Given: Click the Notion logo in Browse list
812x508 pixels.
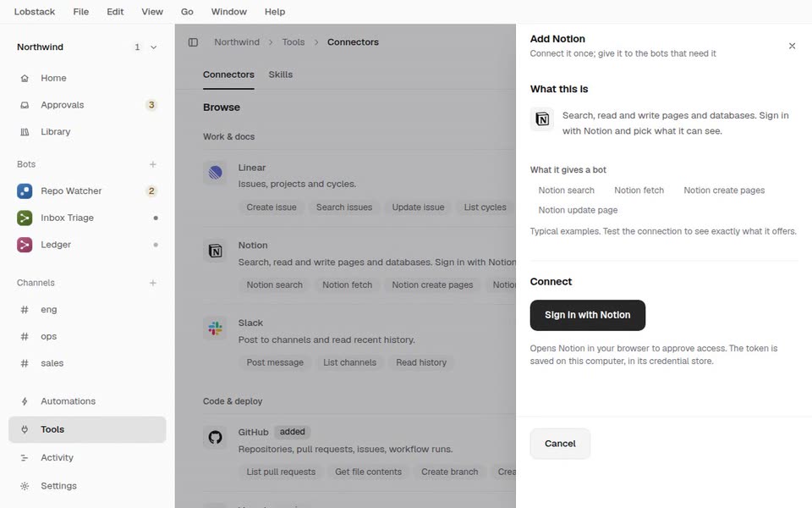Looking at the screenshot, I should tap(215, 251).
